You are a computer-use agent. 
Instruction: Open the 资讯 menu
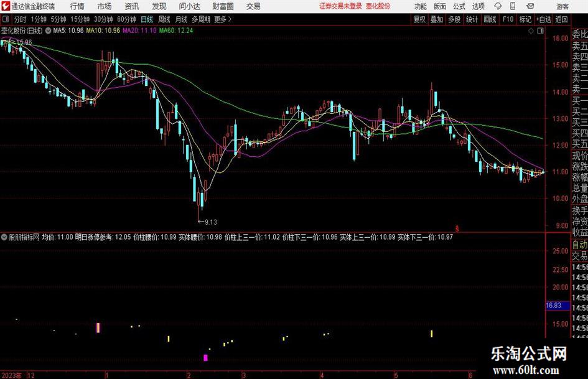132,6
